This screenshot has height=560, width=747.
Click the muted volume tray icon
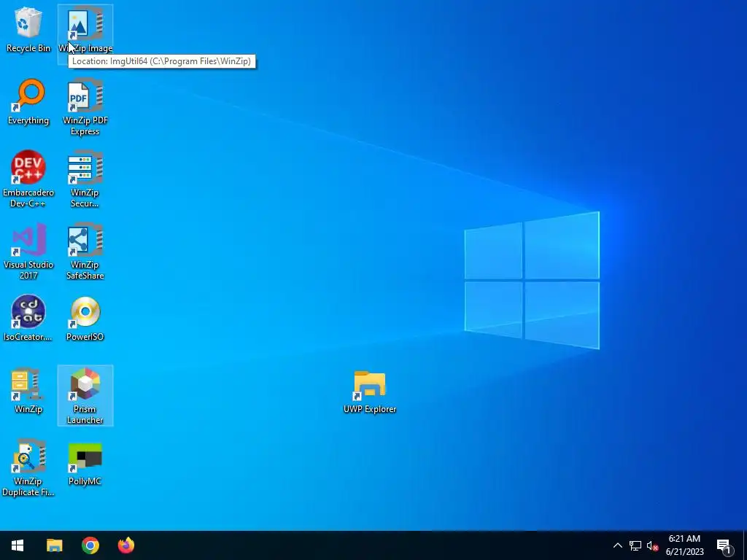coord(652,545)
